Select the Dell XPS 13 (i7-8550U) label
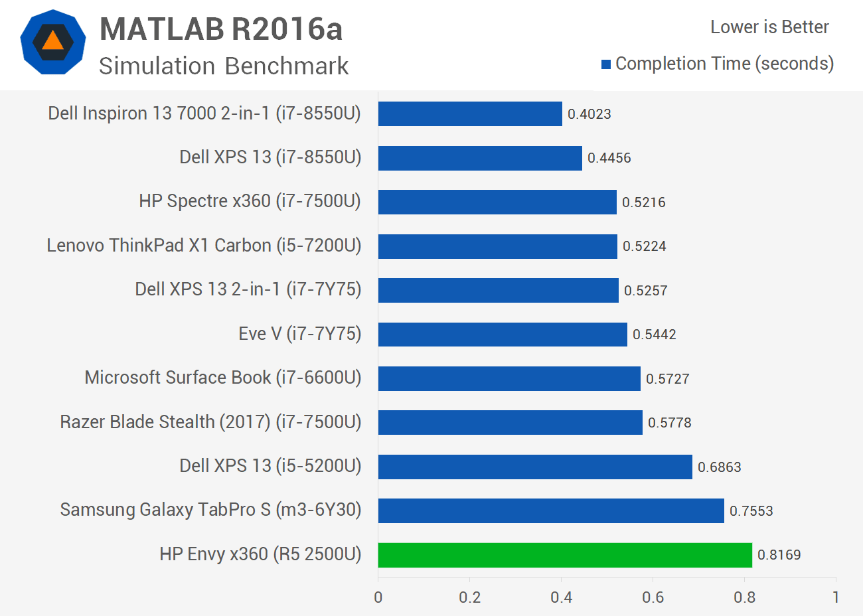The height and width of the screenshot is (616, 863). coord(270,157)
